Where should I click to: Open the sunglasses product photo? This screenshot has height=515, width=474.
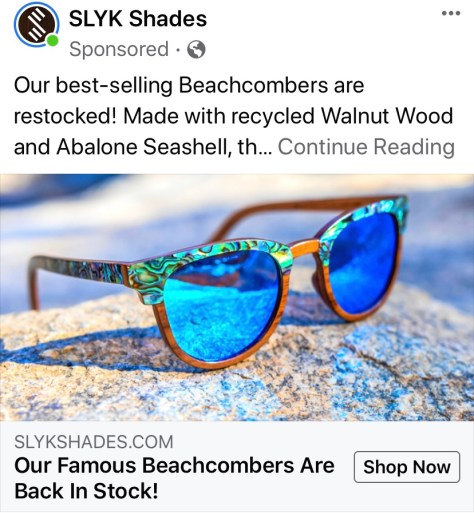tap(237, 297)
